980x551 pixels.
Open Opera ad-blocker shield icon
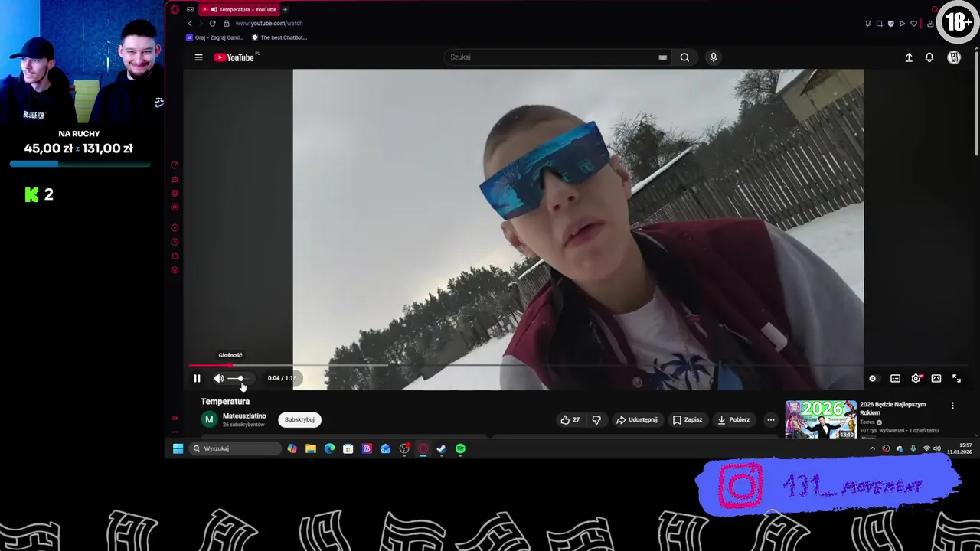pyautogui.click(x=890, y=24)
